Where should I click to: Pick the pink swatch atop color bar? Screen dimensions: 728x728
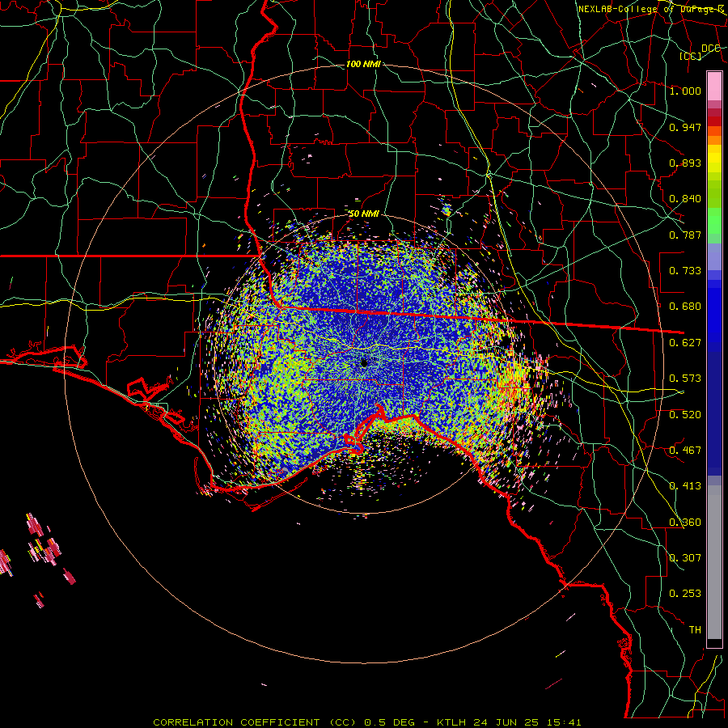714,87
